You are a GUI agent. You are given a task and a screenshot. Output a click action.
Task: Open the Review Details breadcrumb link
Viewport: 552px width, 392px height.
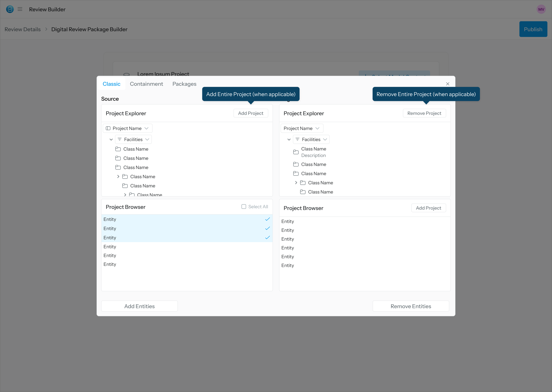coord(22,29)
